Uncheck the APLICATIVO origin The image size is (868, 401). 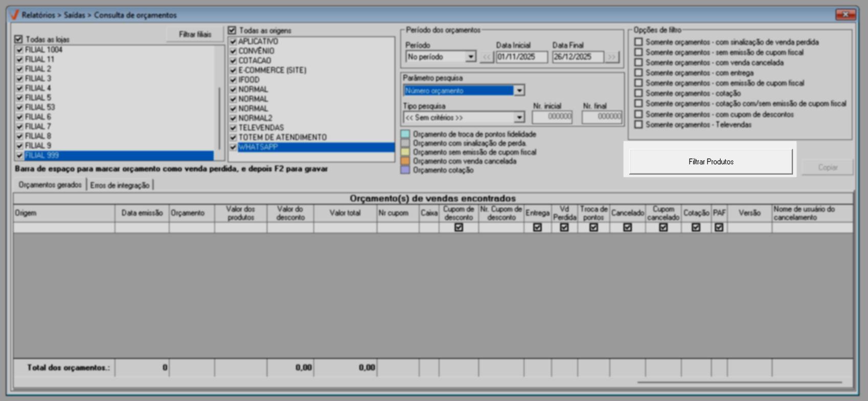(x=233, y=41)
